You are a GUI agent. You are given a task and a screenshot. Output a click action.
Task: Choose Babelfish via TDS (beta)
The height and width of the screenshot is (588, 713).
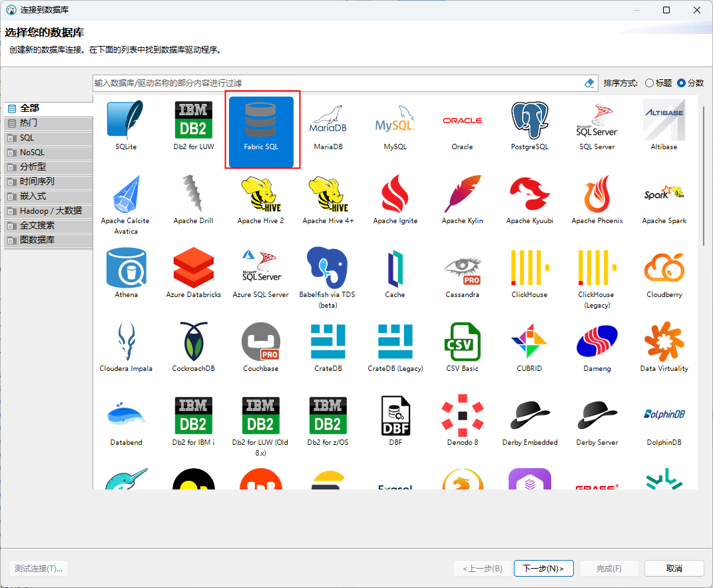click(x=328, y=268)
